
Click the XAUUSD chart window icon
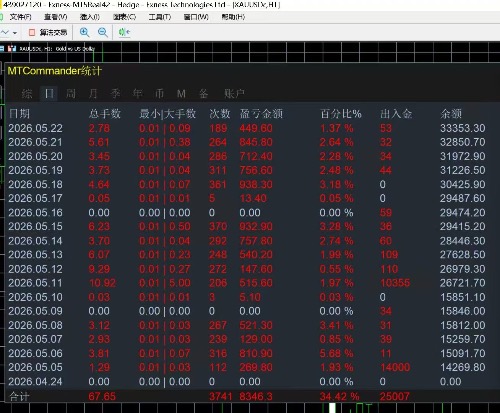12,49
